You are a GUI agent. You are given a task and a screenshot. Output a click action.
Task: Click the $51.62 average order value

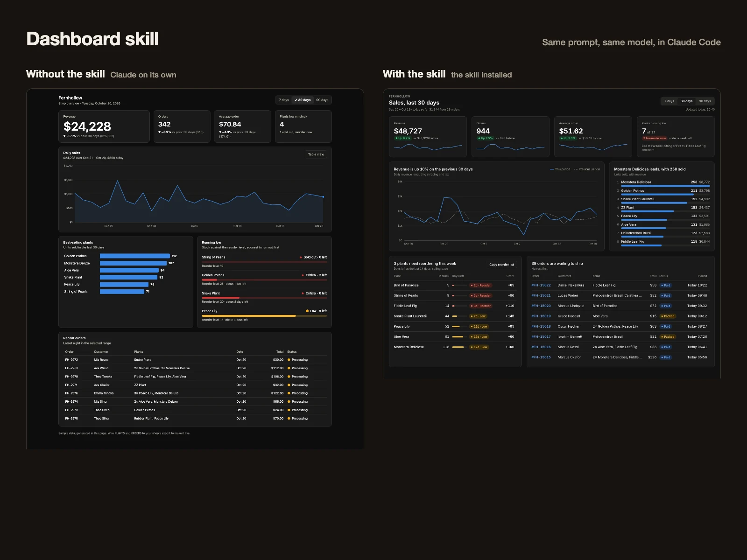[571, 131]
